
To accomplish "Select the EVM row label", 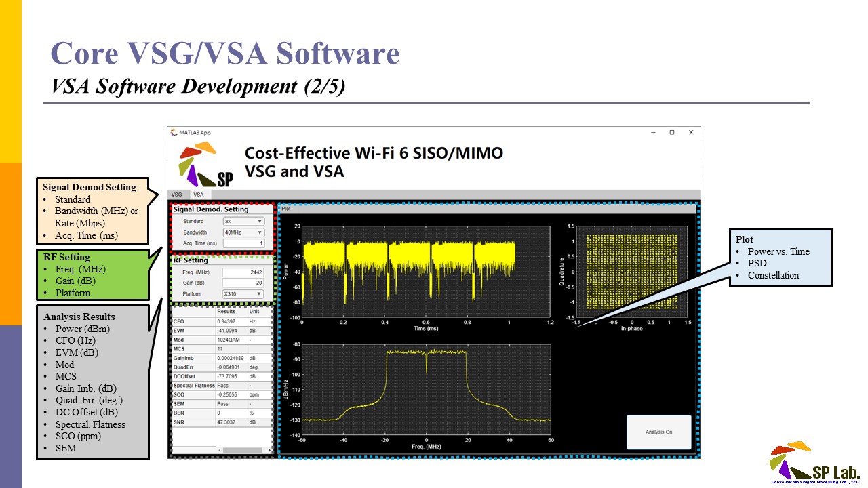I will [194, 331].
